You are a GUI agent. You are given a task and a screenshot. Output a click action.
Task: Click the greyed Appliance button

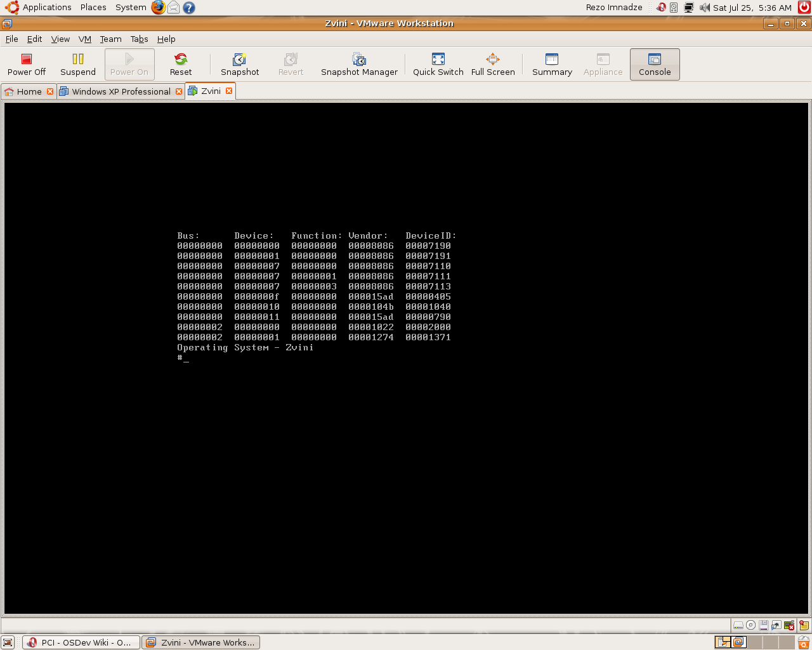click(x=603, y=65)
